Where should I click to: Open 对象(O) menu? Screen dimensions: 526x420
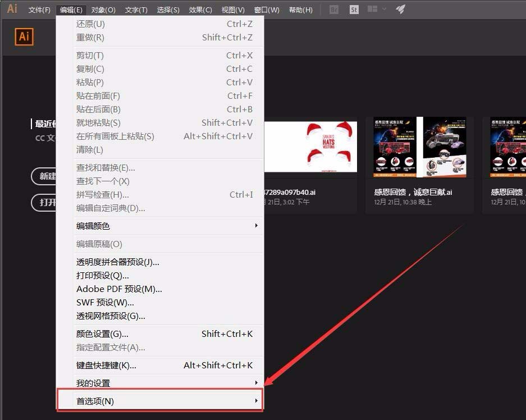pyautogui.click(x=103, y=10)
